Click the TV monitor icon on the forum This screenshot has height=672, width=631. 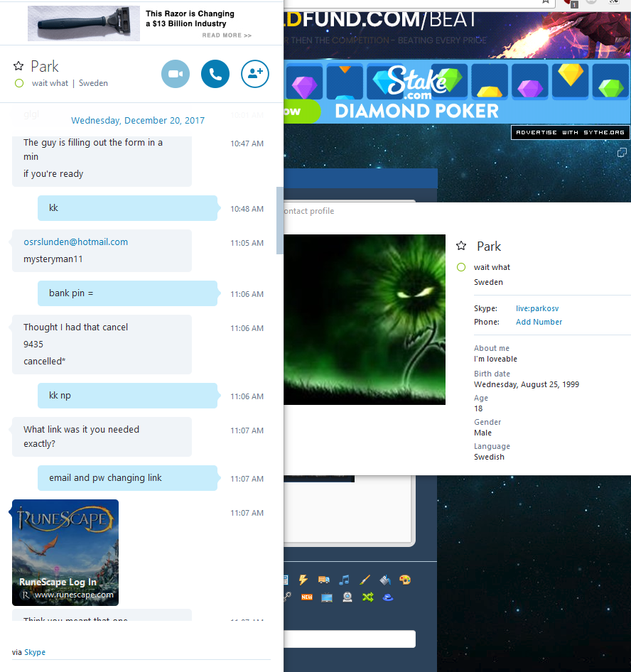pos(327,597)
